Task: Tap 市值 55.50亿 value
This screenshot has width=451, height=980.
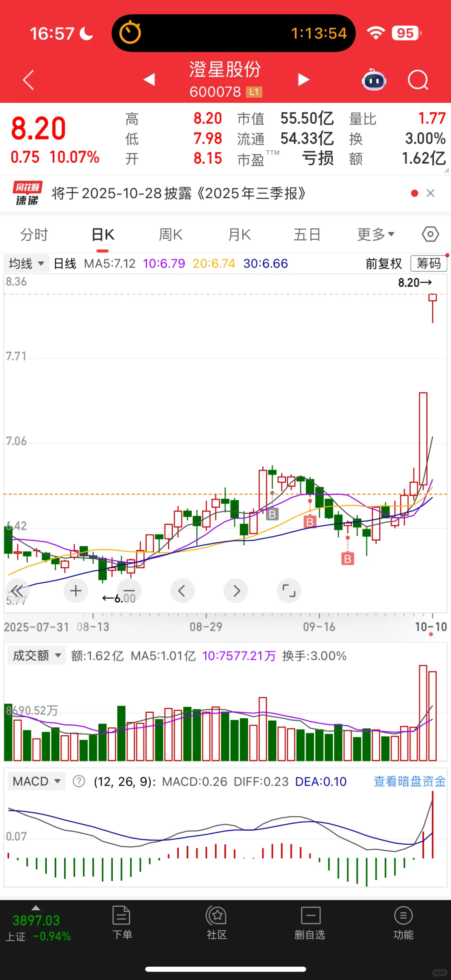Action: point(307,119)
